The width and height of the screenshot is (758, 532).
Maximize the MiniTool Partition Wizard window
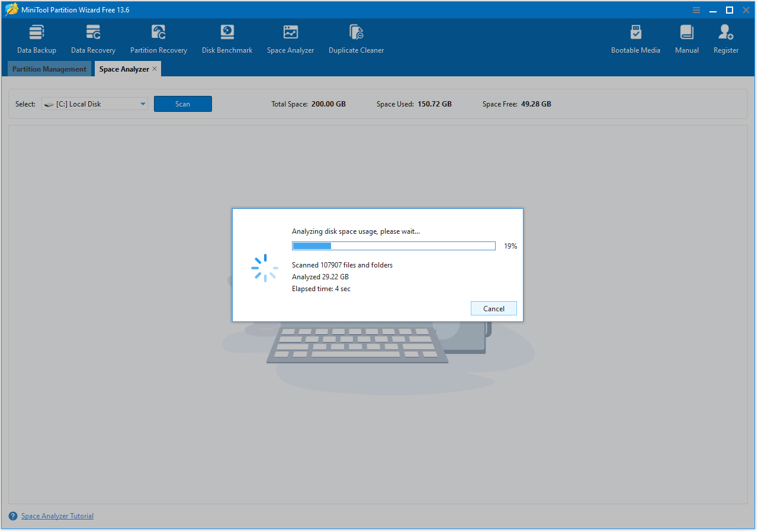(730, 10)
